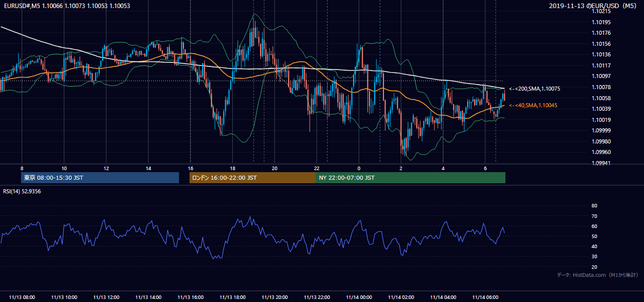The width and height of the screenshot is (644, 302).
Task: Click price axis label 1.09960
Action: click(602, 152)
